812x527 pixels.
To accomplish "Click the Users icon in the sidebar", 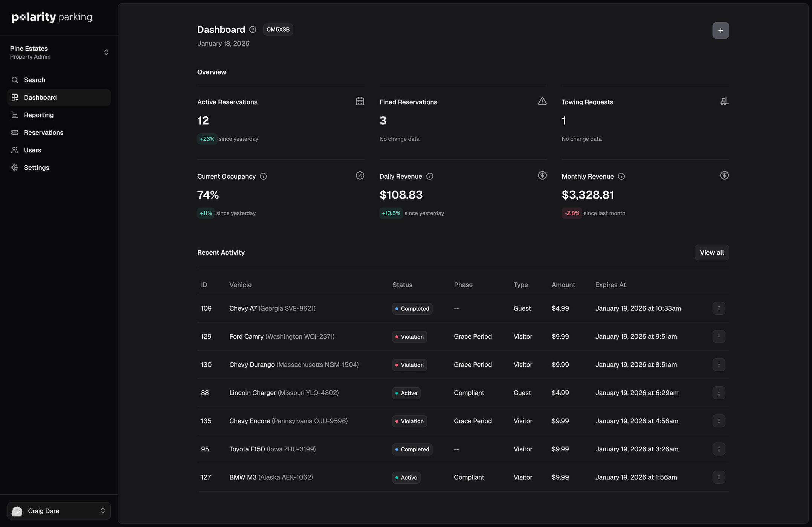I will (15, 150).
